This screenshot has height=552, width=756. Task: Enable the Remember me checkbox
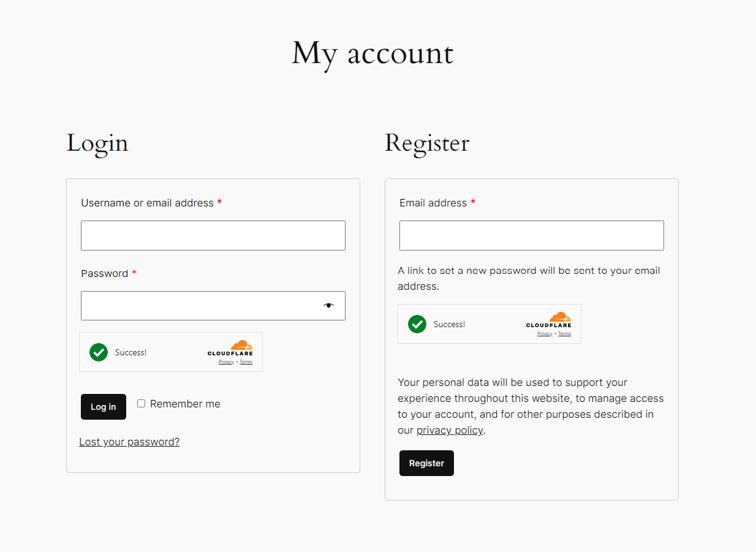142,403
